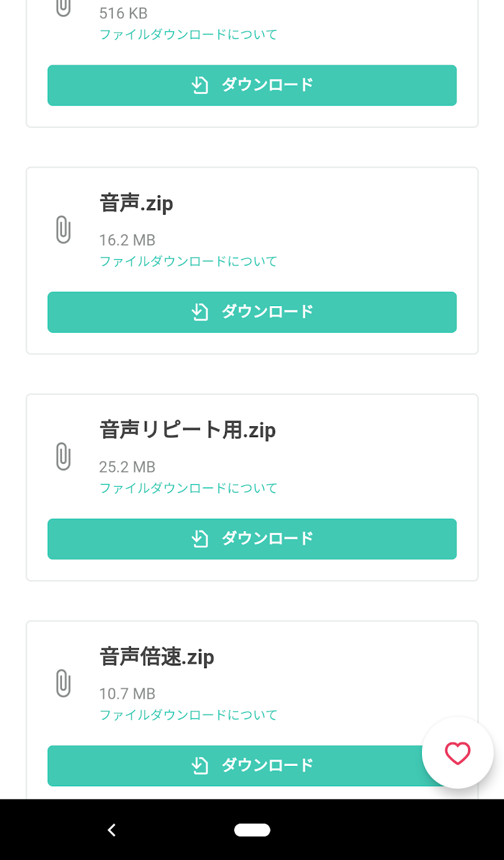Click the paperclip icon beside 音声.zip
Viewport: 504px width, 860px height.
click(x=63, y=230)
